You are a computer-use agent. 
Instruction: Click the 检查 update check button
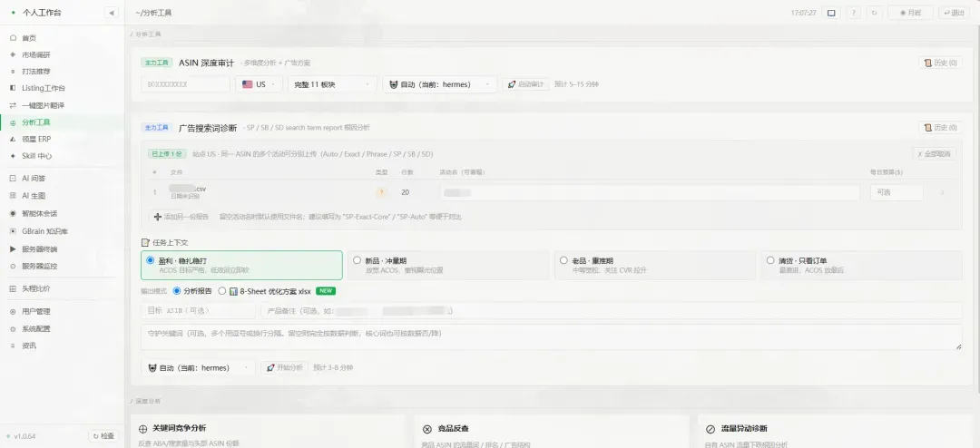103,436
